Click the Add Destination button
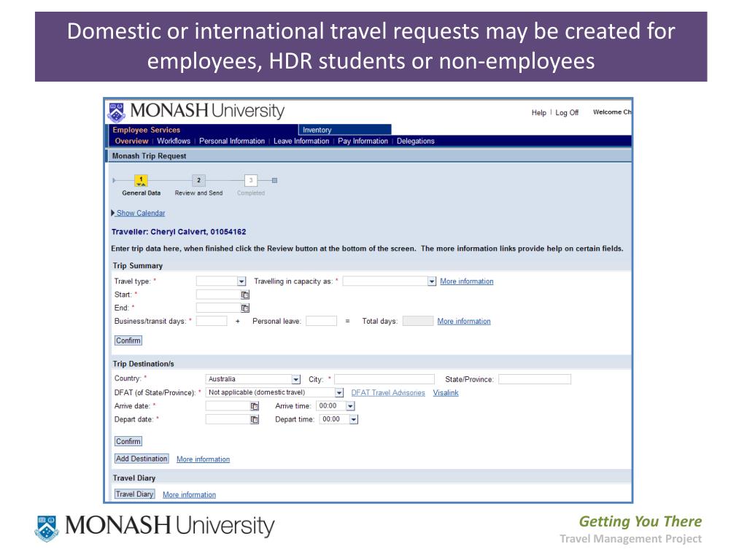This screenshot has height=560, width=747. click(142, 459)
